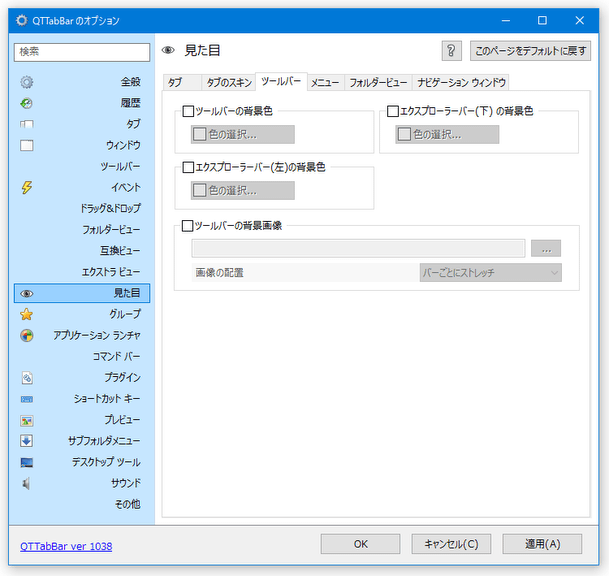The width and height of the screenshot is (609, 576).
Task: Click the eye icon in the selected 見た目 sidebar row
Action: 26,294
